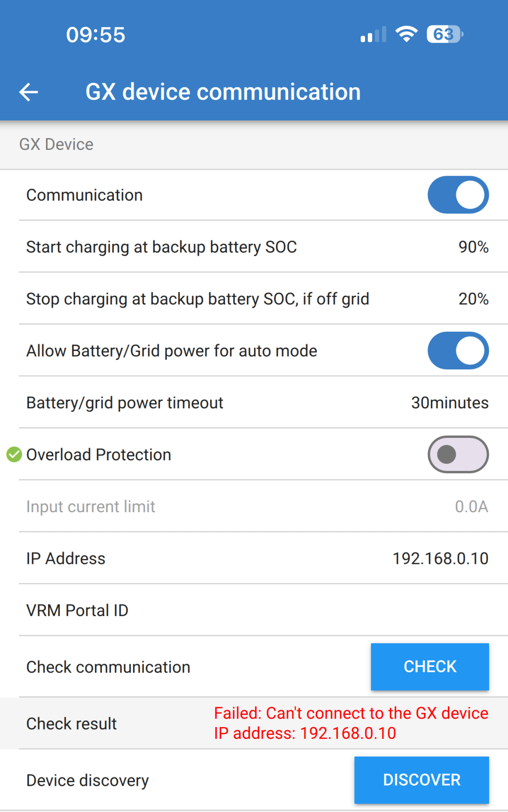
Task: Tap the back arrow icon
Action: (x=29, y=92)
